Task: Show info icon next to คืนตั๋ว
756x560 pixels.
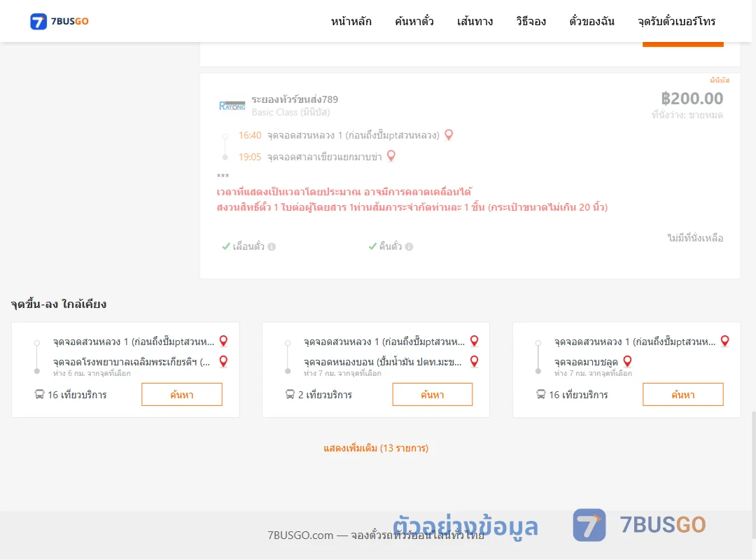Action: (409, 246)
